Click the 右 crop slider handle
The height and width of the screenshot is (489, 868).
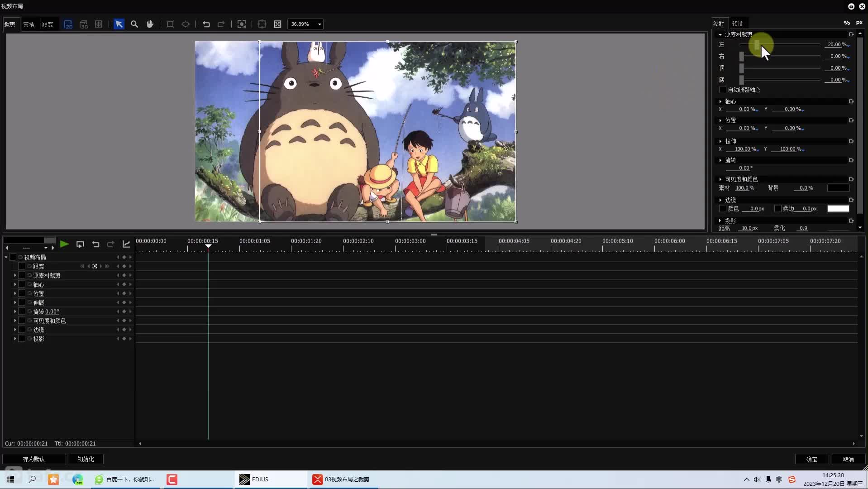[x=741, y=56]
